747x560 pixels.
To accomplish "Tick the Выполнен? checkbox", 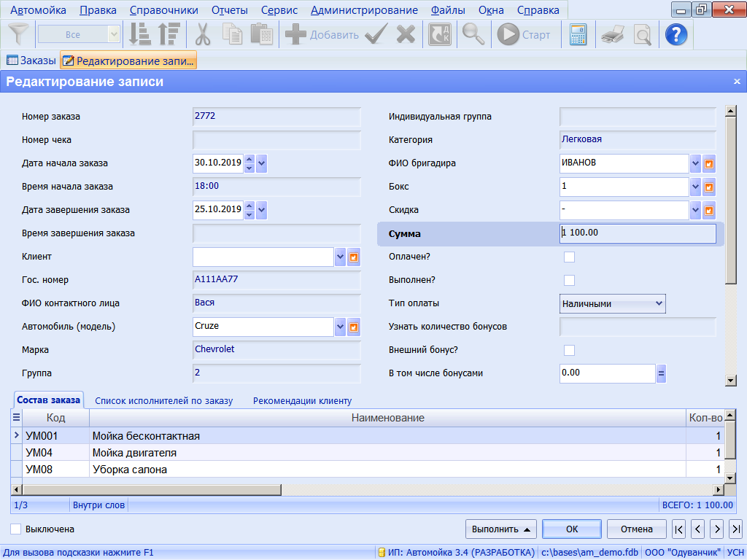I will click(x=569, y=280).
